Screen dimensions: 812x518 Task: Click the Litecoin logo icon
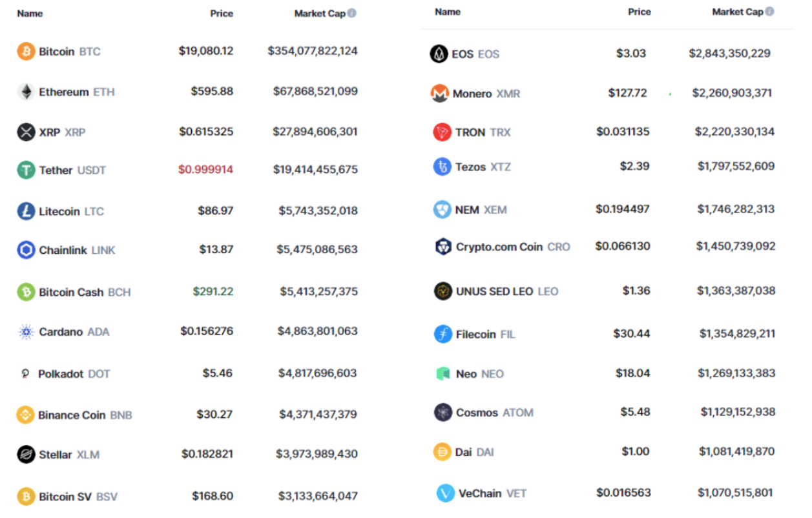[25, 211]
